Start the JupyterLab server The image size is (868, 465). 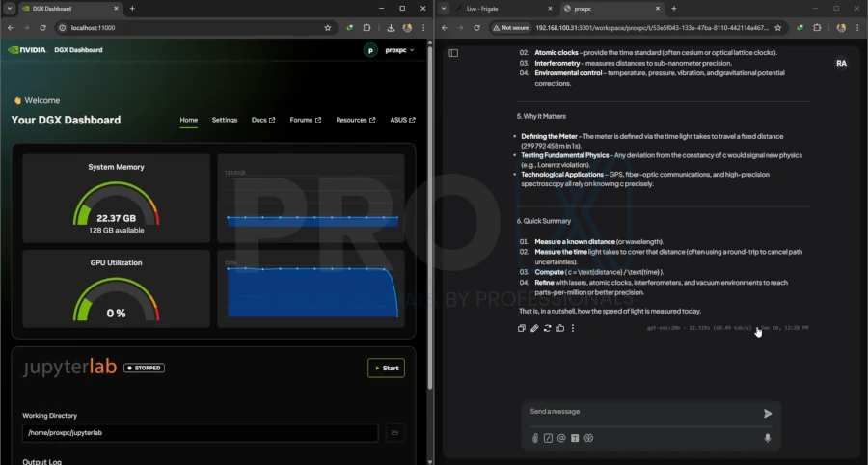[x=386, y=368]
